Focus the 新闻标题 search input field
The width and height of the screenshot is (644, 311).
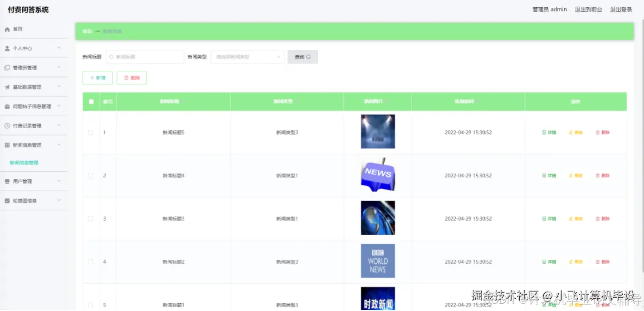[x=145, y=57]
